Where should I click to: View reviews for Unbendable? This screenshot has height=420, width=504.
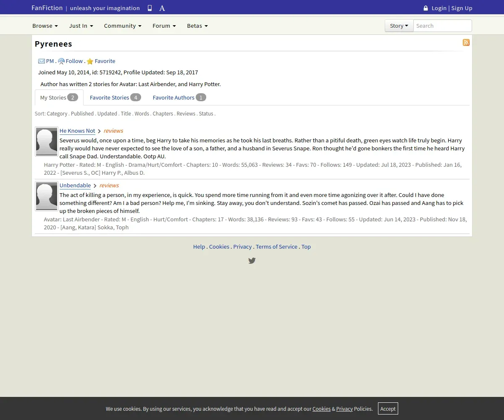109,185
